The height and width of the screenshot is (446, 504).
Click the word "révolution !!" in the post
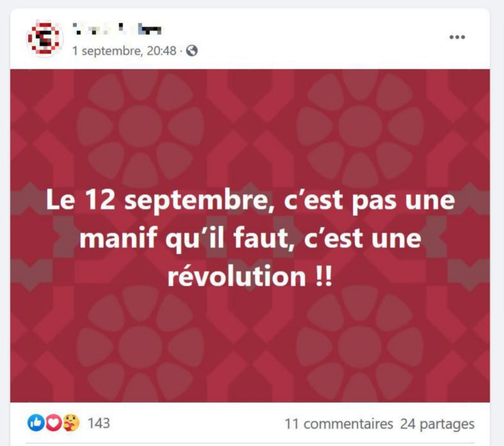tap(250, 276)
